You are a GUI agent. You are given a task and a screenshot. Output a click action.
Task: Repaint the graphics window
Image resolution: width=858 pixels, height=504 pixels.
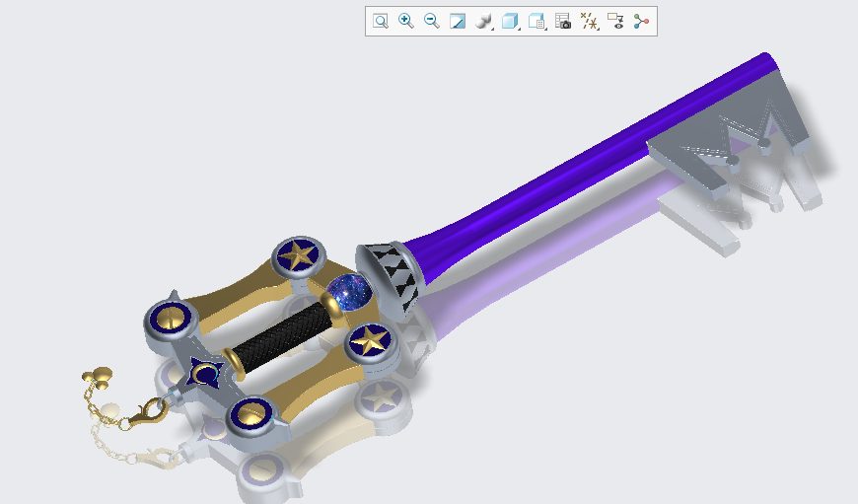tap(458, 22)
